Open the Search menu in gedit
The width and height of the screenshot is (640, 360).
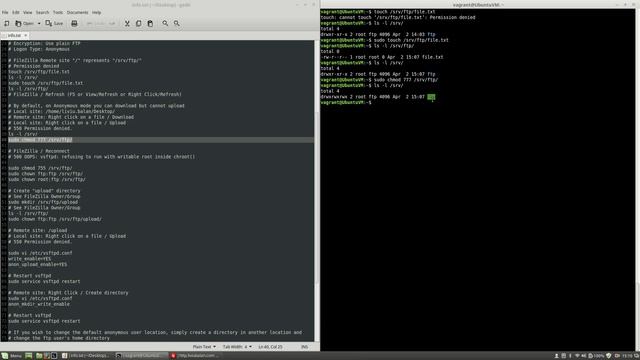[x=42, y=13]
